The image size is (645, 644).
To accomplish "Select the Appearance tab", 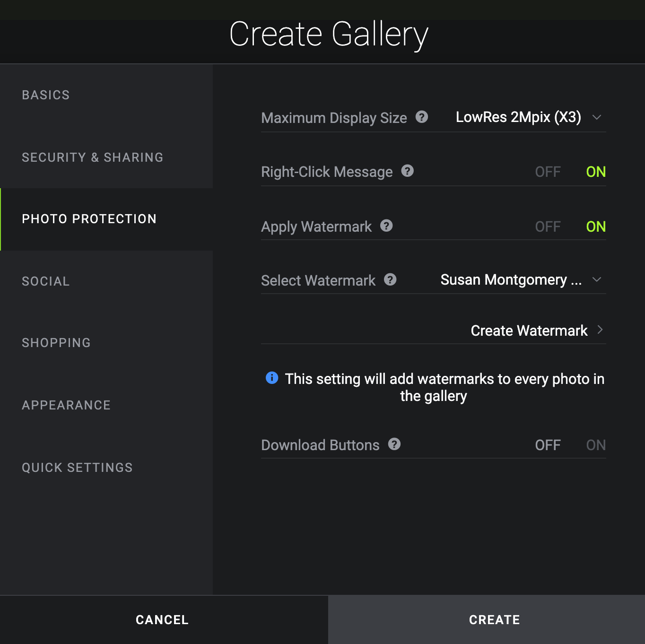I will [66, 405].
